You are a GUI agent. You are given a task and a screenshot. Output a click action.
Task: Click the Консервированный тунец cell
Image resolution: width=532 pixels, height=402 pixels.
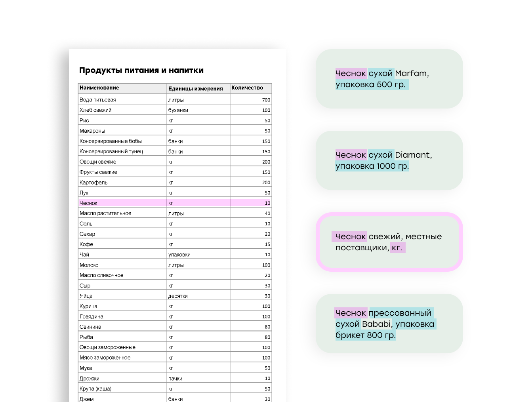(122, 151)
